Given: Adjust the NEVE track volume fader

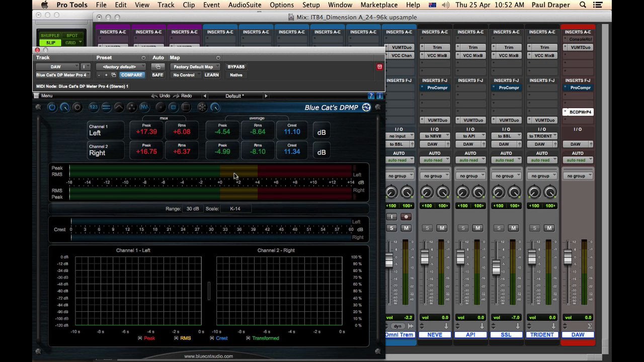Looking at the screenshot, I should coord(425,257).
